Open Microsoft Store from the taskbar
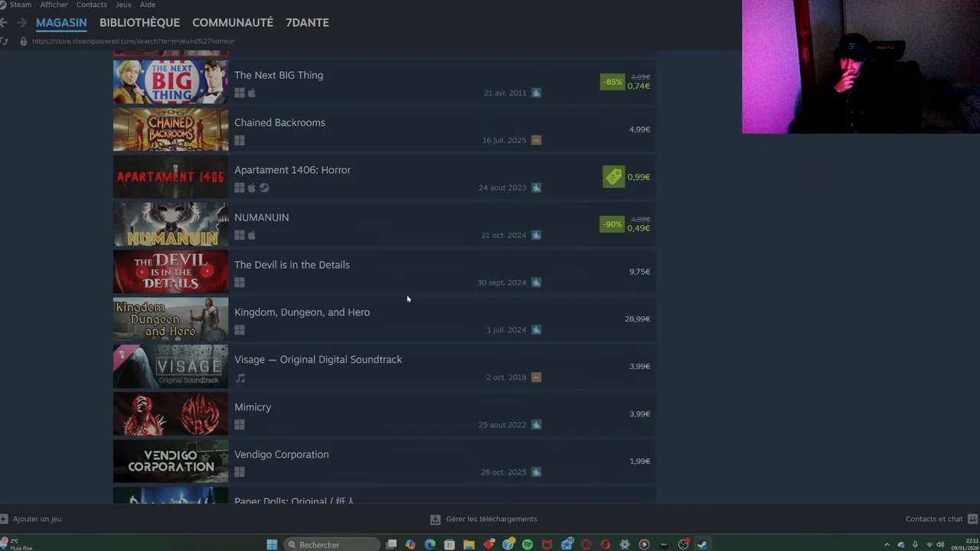Image resolution: width=980 pixels, height=551 pixels. 449,545
